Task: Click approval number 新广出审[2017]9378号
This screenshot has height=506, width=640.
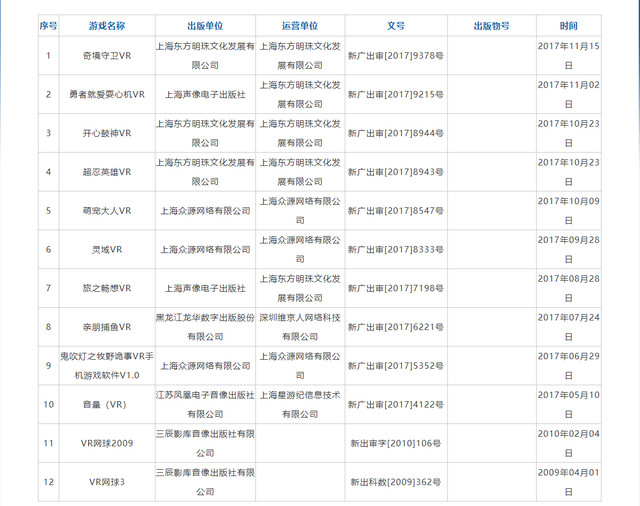Action: point(396,55)
